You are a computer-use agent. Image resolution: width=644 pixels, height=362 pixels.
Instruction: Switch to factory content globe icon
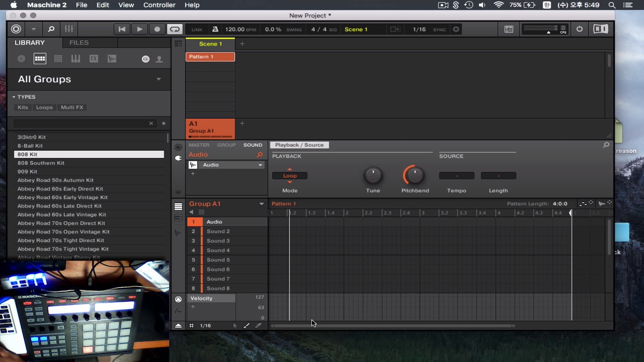145,59
